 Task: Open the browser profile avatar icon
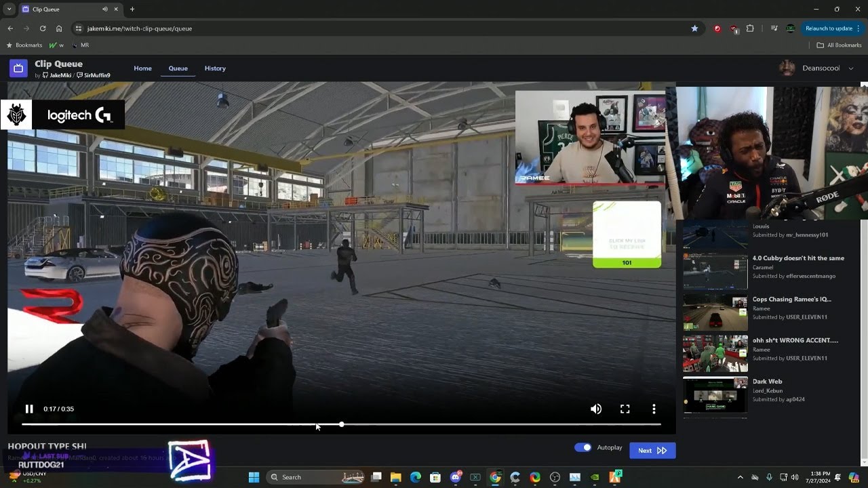click(791, 28)
